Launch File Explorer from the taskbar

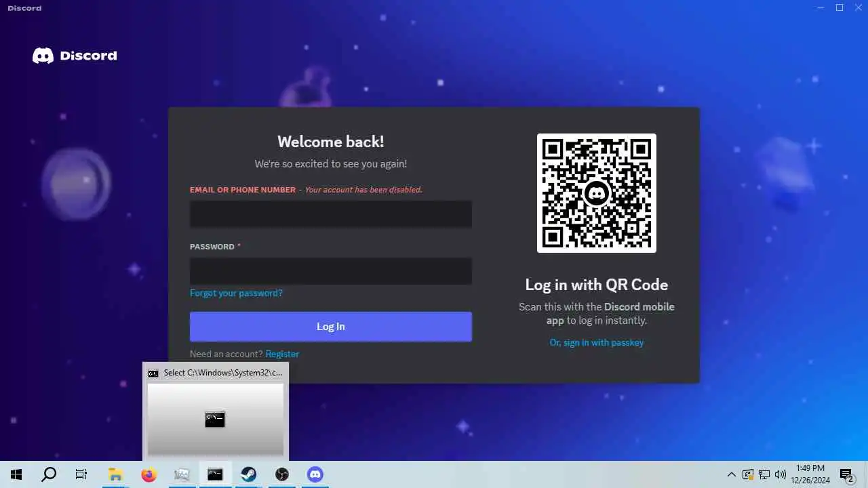[115, 474]
